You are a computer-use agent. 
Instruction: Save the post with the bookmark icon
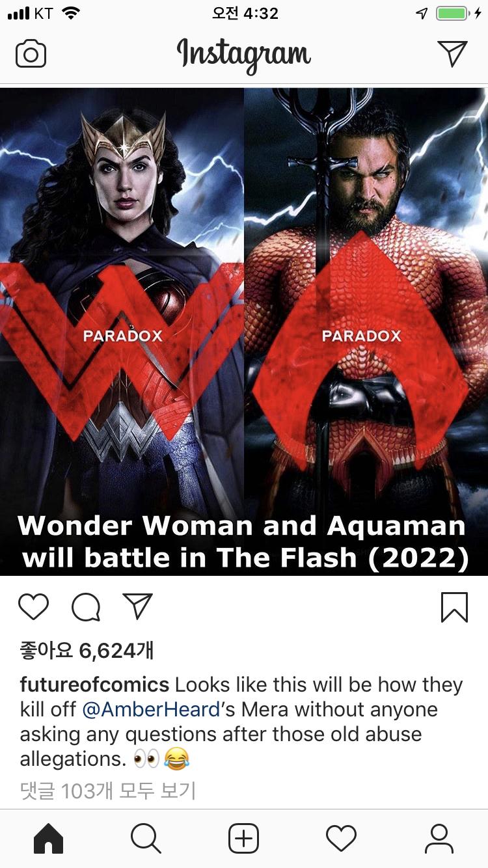pyautogui.click(x=454, y=607)
